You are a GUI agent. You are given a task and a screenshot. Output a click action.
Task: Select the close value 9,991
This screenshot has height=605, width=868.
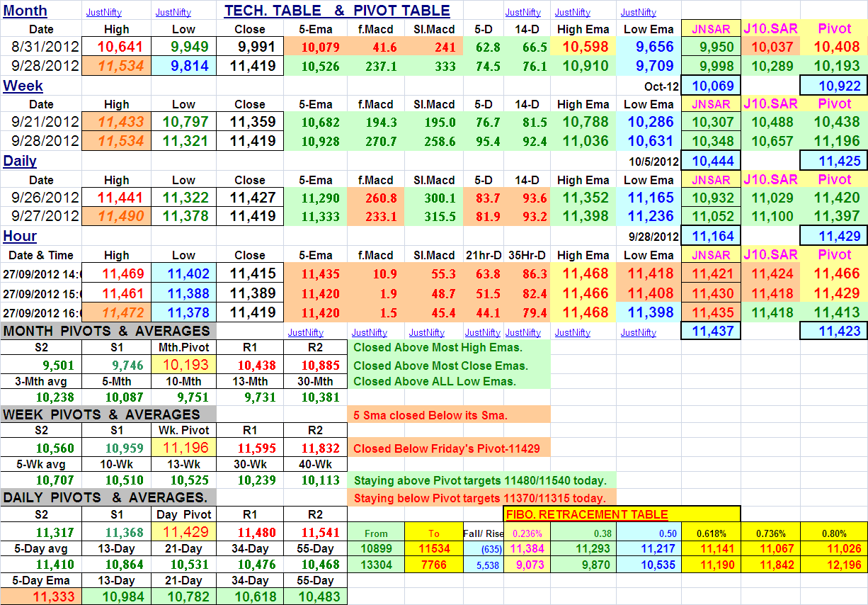pyautogui.click(x=249, y=47)
